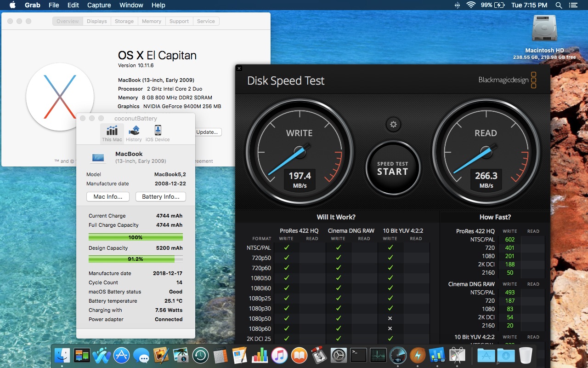Open the iOS Device tab in coconutBattery
Screen dimensions: 588x368
pos(158,133)
